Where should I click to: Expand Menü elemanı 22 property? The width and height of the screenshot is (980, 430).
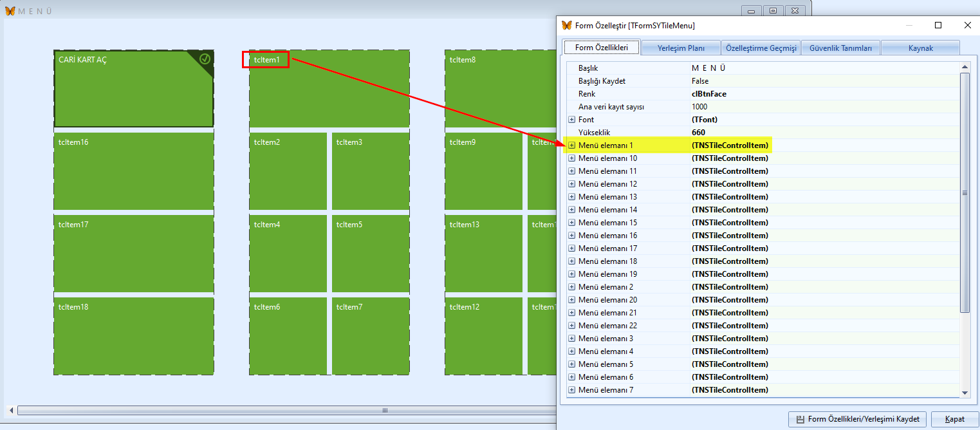pyautogui.click(x=571, y=326)
